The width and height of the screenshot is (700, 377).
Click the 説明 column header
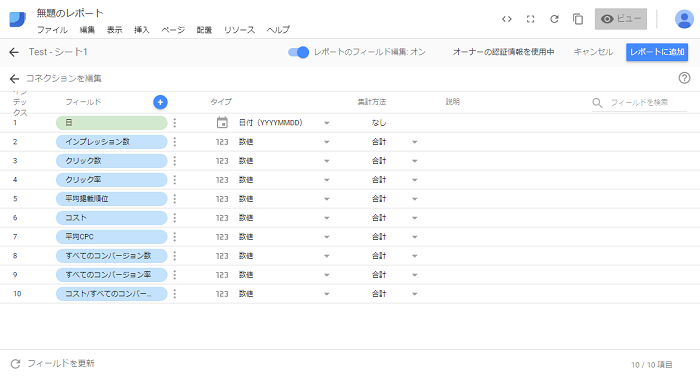pos(453,102)
